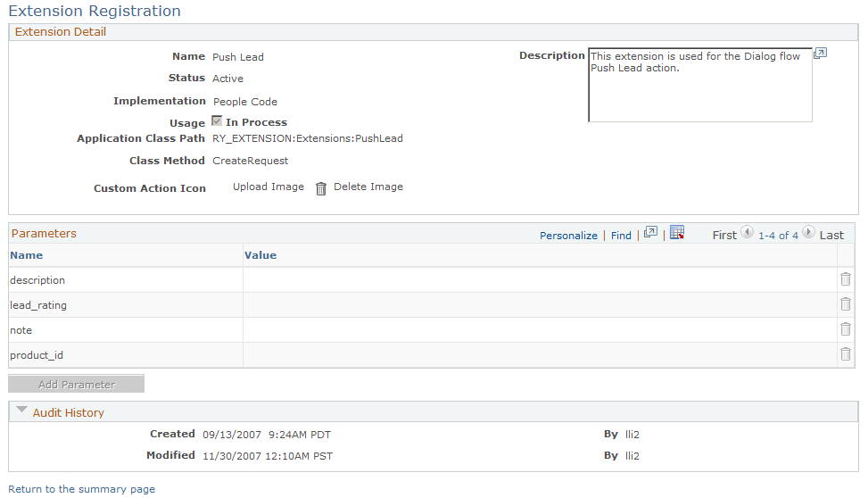Download Parameters grid to spreadsheet icon
The image size is (868, 498).
tap(677, 232)
